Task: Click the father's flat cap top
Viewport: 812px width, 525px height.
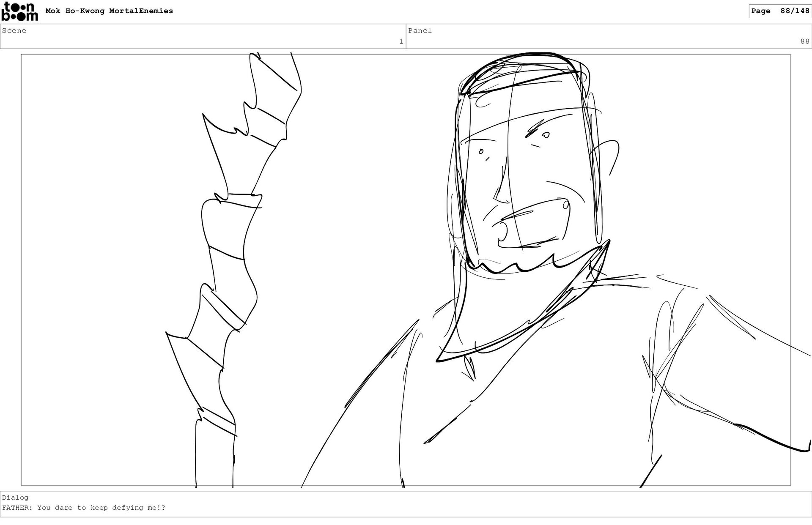Action: [x=520, y=70]
